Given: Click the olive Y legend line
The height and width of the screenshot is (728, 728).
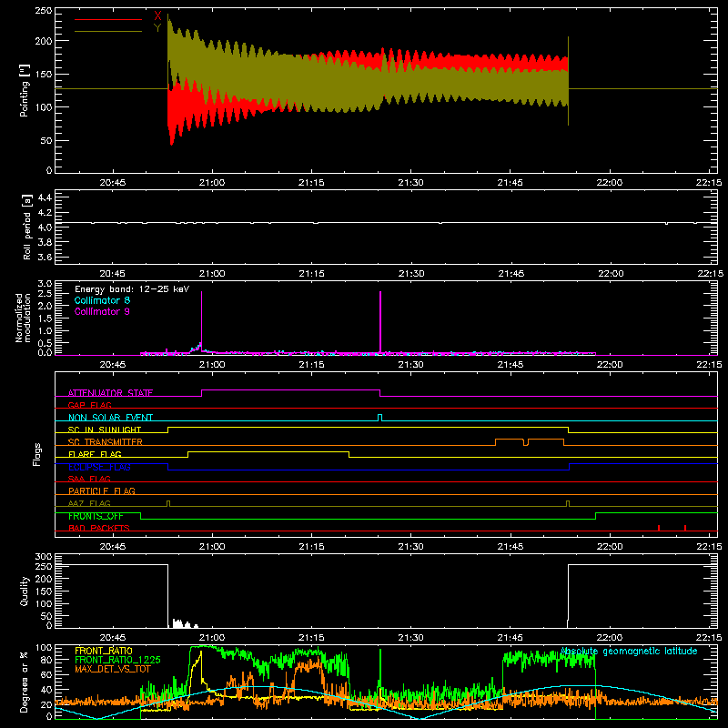Looking at the screenshot, I should (108, 31).
